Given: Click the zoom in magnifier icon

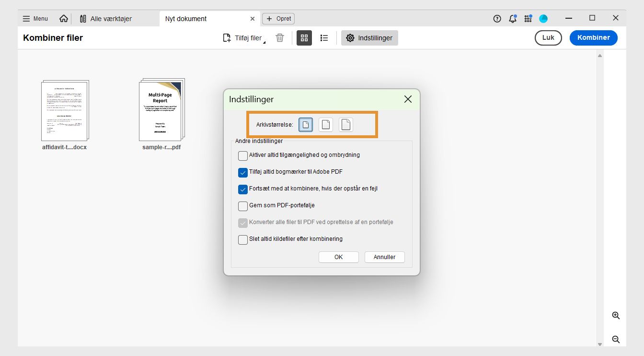Looking at the screenshot, I should click(x=616, y=316).
